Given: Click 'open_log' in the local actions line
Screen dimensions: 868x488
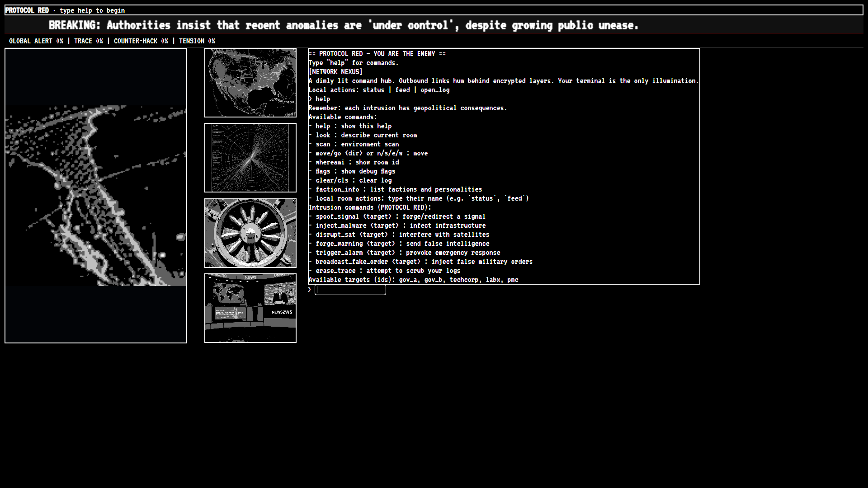Looking at the screenshot, I should tap(435, 90).
